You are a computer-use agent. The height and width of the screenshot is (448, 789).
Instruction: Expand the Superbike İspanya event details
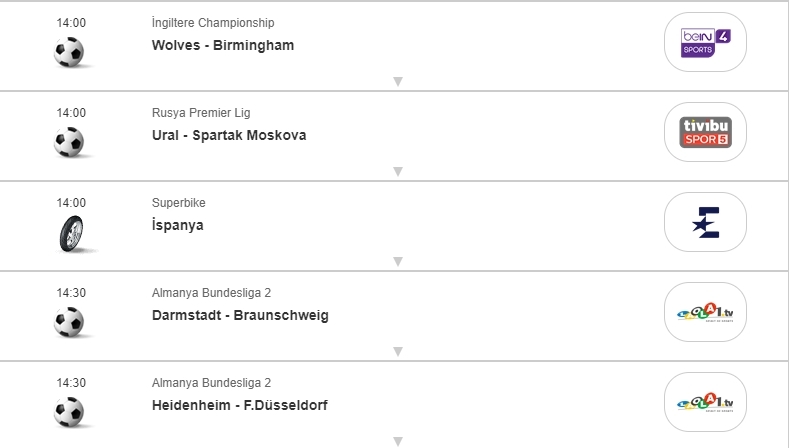click(x=397, y=262)
